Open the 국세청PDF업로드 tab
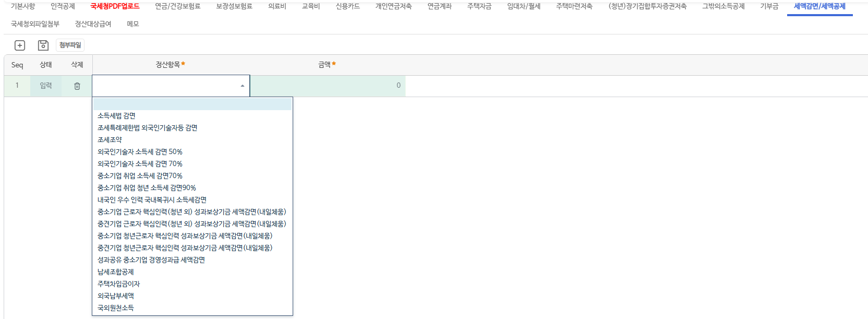This screenshot has height=319, width=868. 115,6
